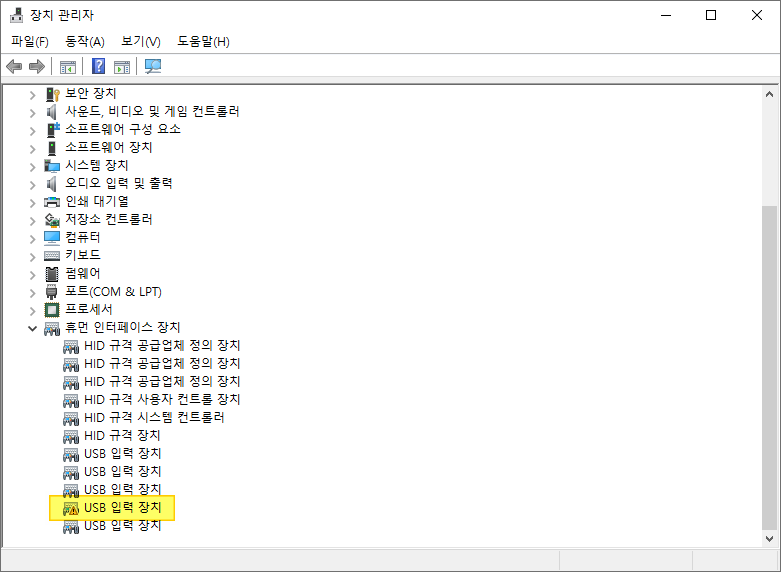The height and width of the screenshot is (572, 781).
Task: Toggle the action pane toolbar icon
Action: pos(122,67)
